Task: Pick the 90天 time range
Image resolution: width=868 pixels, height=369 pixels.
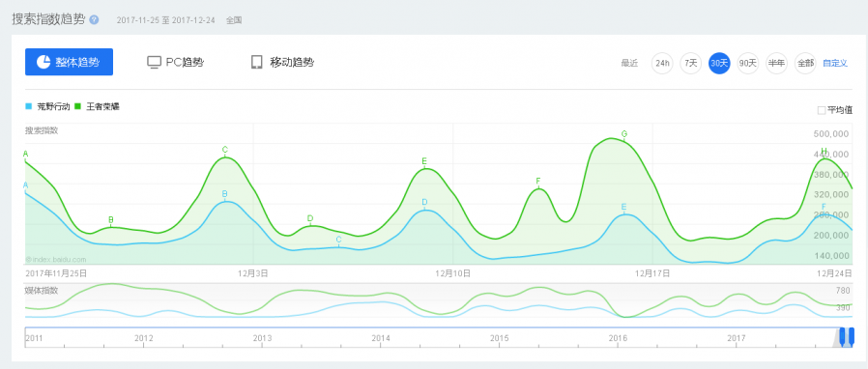Action: 748,63
